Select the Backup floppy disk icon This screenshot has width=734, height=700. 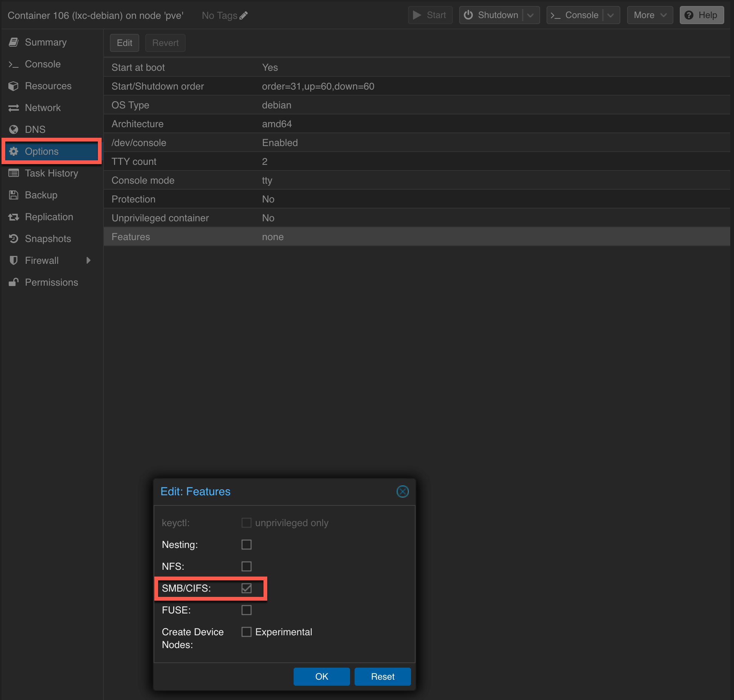coord(14,195)
